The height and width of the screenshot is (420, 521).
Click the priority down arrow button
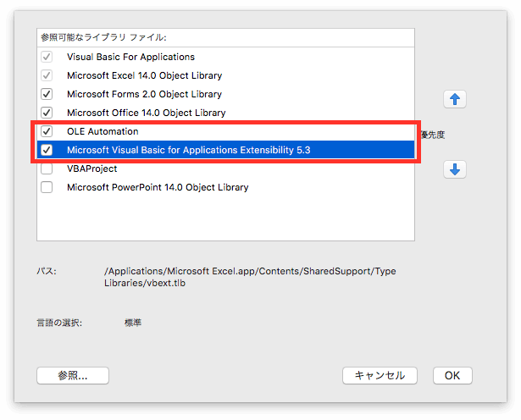(455, 169)
